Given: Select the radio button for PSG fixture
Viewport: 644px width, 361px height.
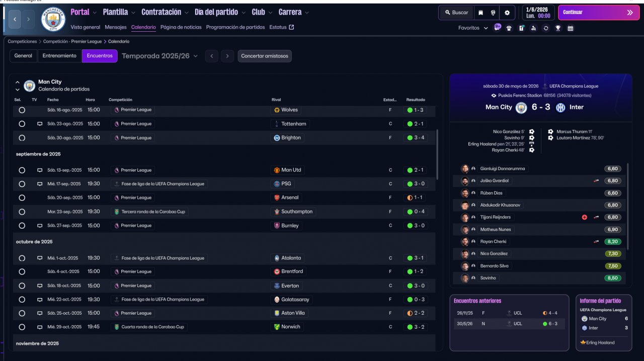Looking at the screenshot, I should pos(22,184).
